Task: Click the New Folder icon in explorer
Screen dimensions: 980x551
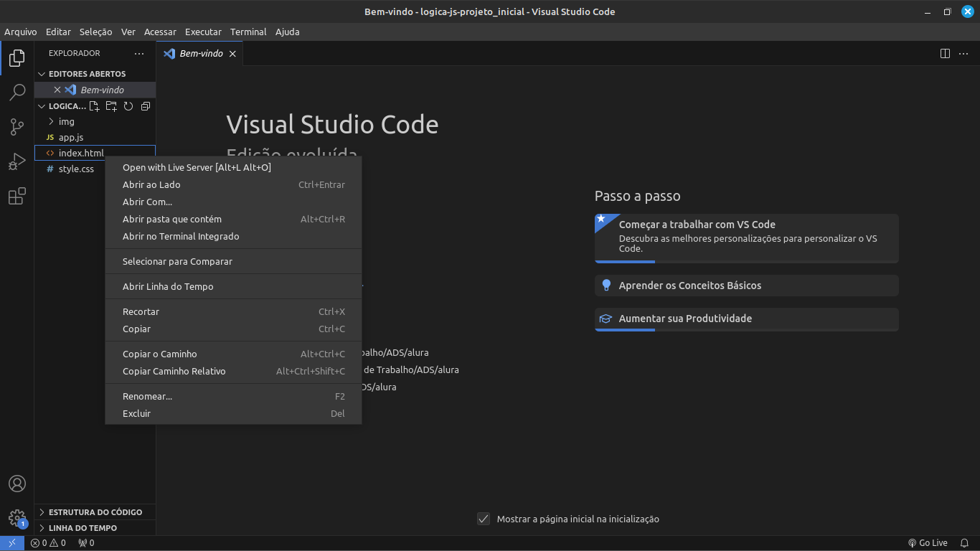Action: tap(111, 106)
